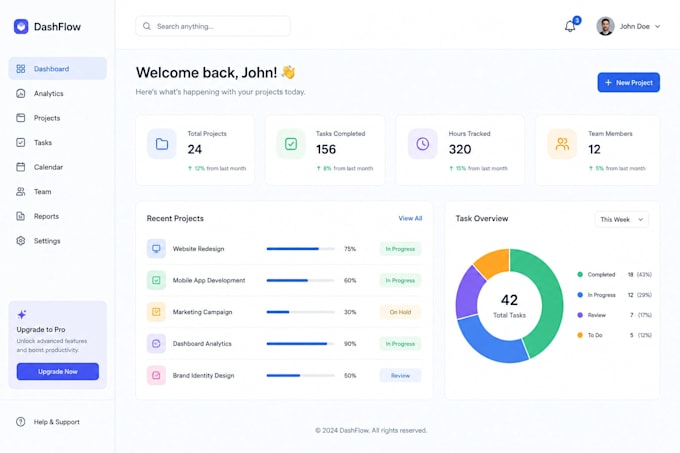The width and height of the screenshot is (680, 453).
Task: Navigate to Team in the sidebar
Action: click(x=58, y=192)
